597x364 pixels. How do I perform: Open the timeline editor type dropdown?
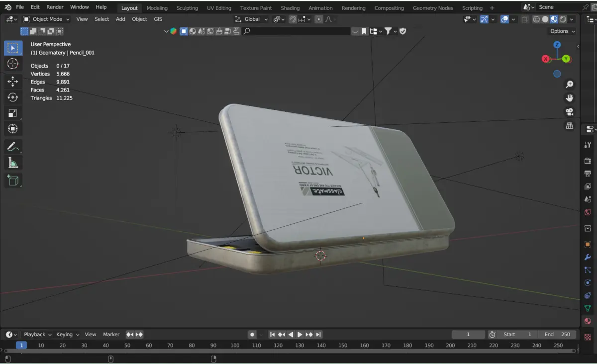pyautogui.click(x=11, y=335)
